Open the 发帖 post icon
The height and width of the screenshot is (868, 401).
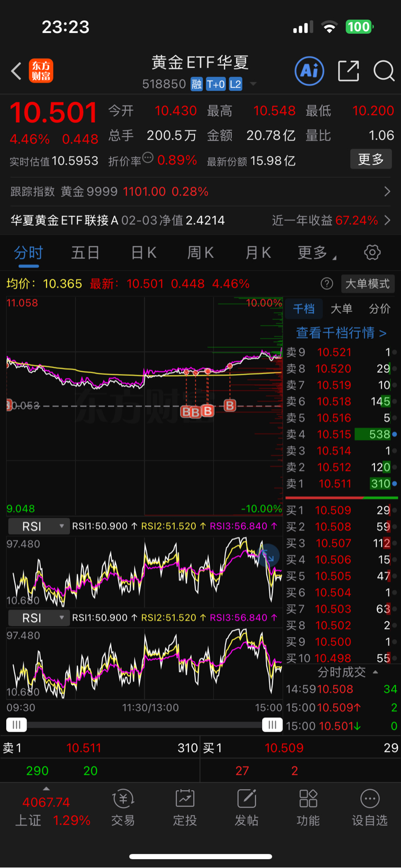point(246,808)
